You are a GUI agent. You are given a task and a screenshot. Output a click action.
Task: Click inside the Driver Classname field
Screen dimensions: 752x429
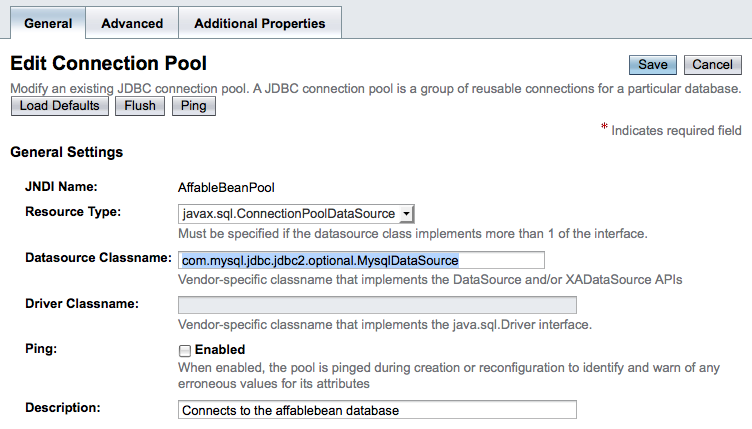[376, 305]
